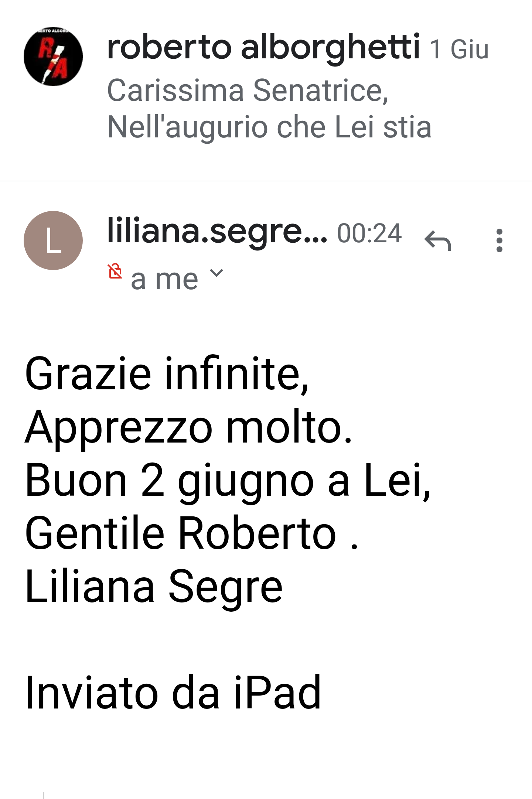Expand recipient details chevron beside "a me"
This screenshot has height=799, width=532.
[x=216, y=273]
